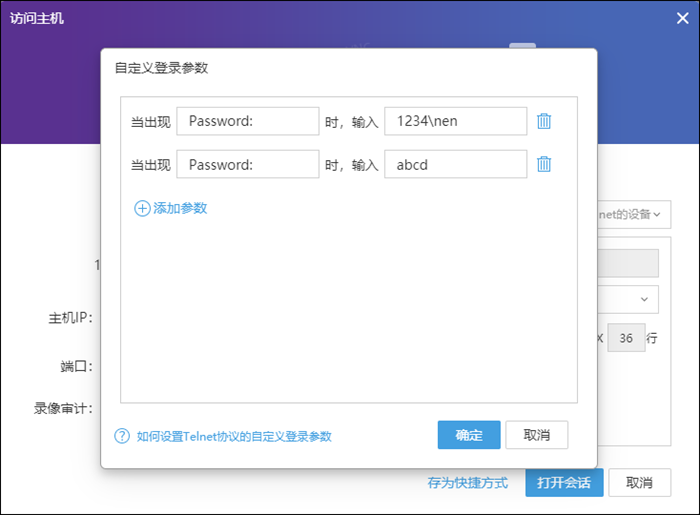The image size is (700, 515).
Task: Cancel the 自定义登录参数 dialog
Action: point(537,435)
